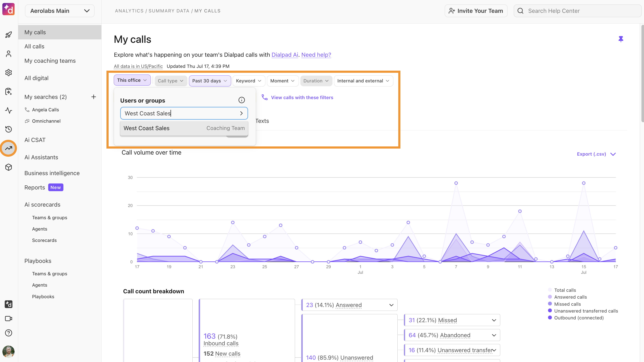This screenshot has width=644, height=362.
Task: Open Teams & groups under Playbooks
Action: click(49, 274)
